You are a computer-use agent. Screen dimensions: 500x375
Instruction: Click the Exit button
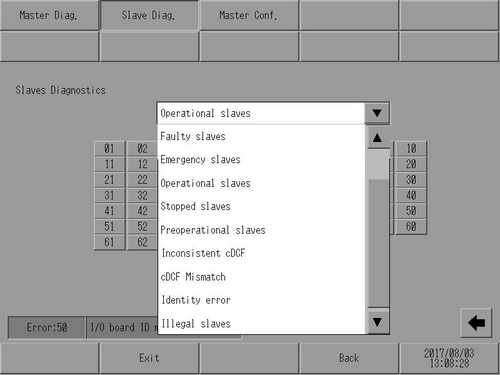149,358
